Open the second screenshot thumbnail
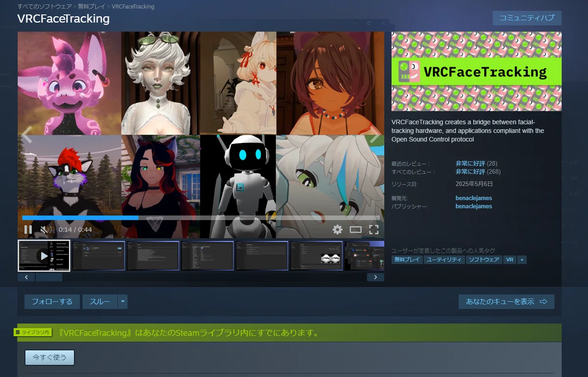Image resolution: width=588 pixels, height=377 pixels. (98, 255)
